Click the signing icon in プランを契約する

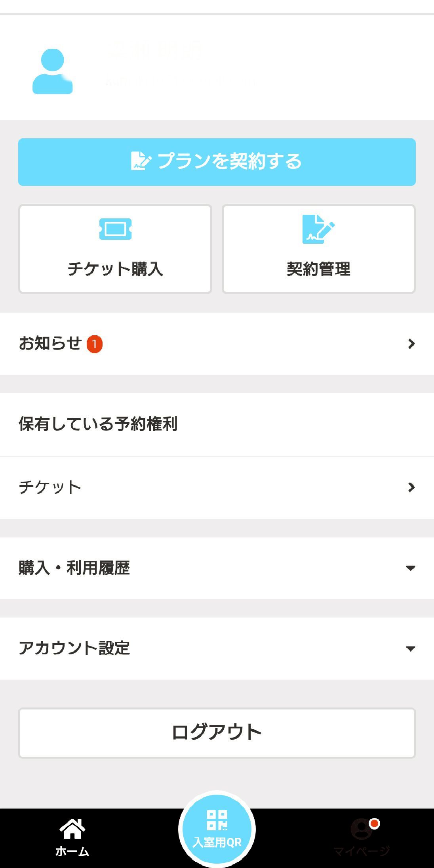pos(141,161)
